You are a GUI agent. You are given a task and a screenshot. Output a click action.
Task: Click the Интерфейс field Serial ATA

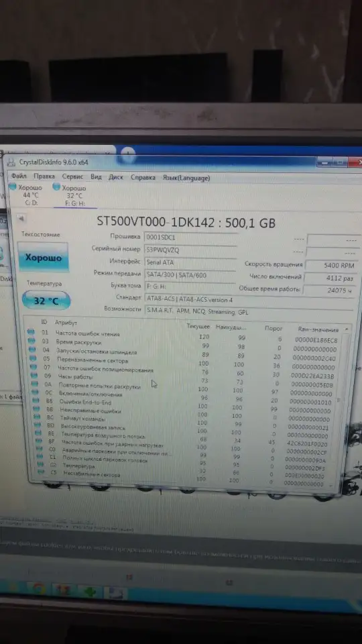click(190, 262)
